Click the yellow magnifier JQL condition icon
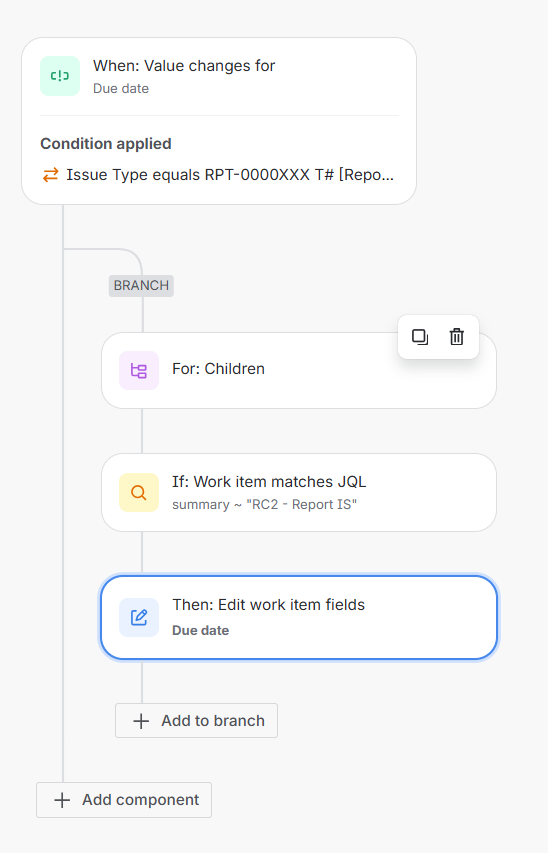 pyautogui.click(x=139, y=492)
